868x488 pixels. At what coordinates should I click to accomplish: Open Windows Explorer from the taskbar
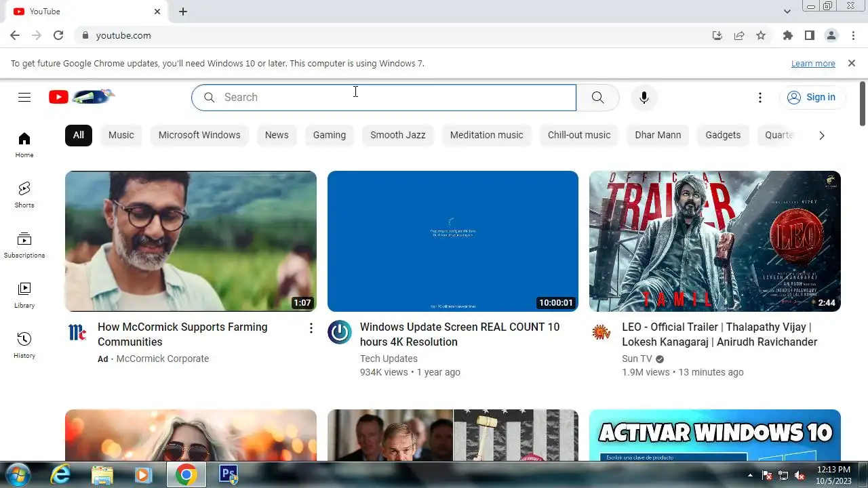[102, 475]
